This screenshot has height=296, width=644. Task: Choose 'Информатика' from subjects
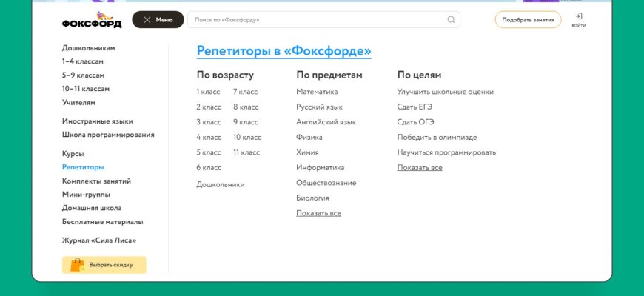(x=320, y=167)
